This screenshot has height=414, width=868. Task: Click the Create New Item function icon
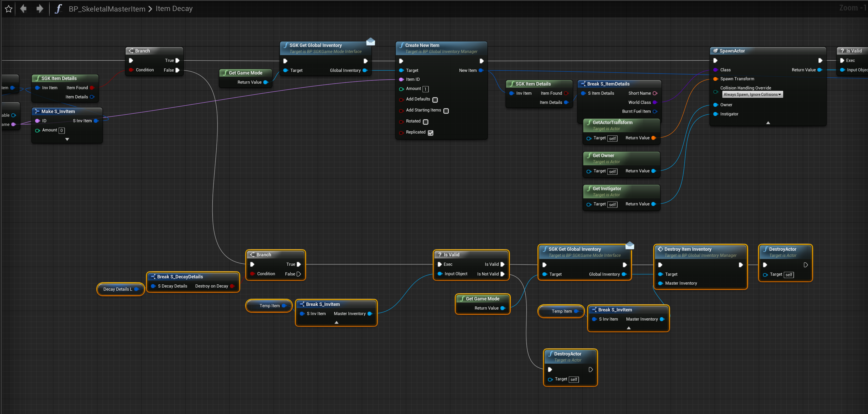(402, 45)
